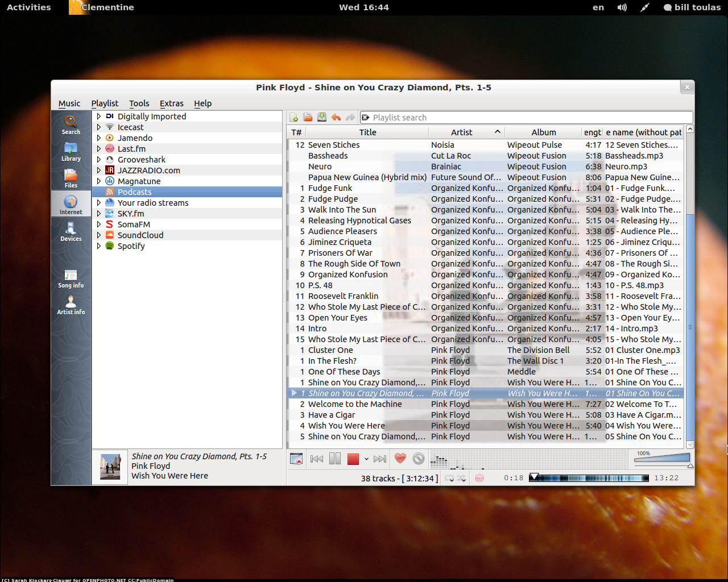
Task: Expand Your radio streams node
Action: pos(99,202)
